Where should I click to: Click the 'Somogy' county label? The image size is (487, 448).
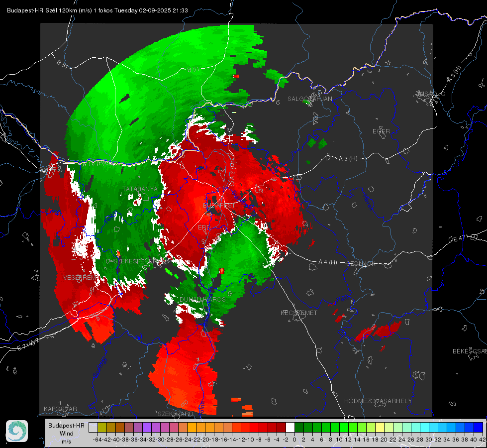click(x=100, y=367)
